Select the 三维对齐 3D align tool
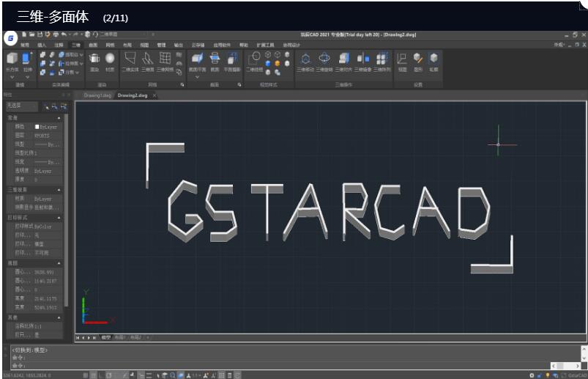The height and width of the screenshot is (379, 588). [344, 62]
